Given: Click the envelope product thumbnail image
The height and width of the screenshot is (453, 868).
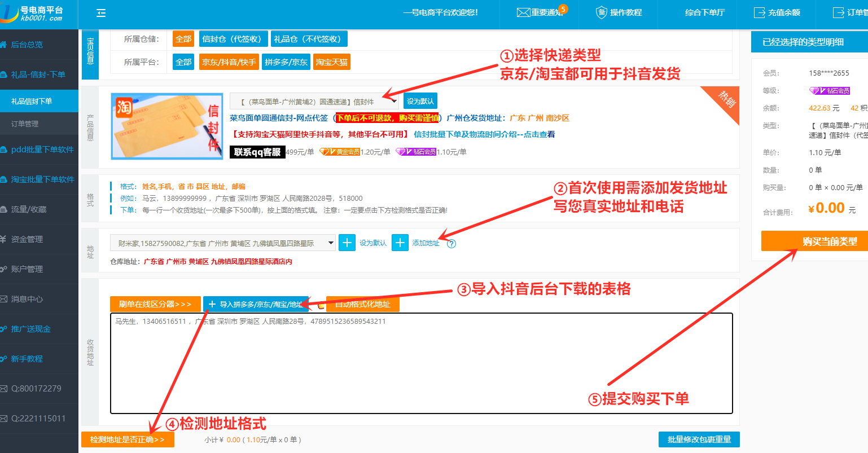Looking at the screenshot, I should (x=166, y=126).
